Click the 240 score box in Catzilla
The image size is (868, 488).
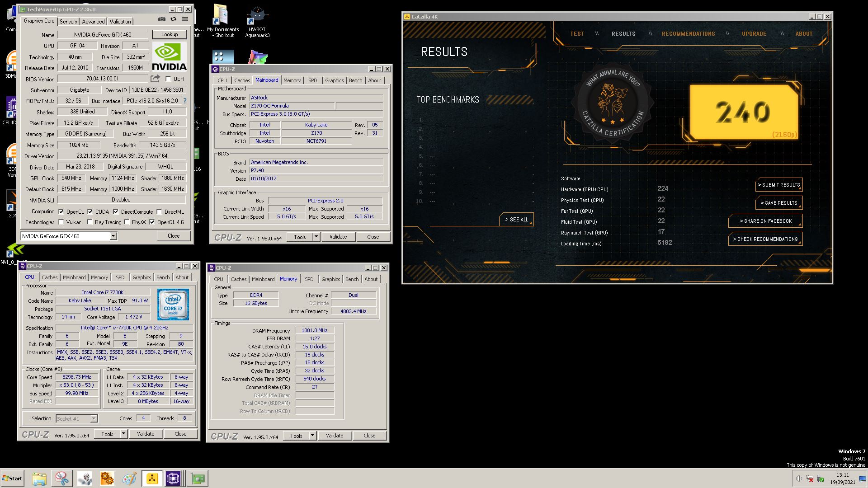point(744,112)
